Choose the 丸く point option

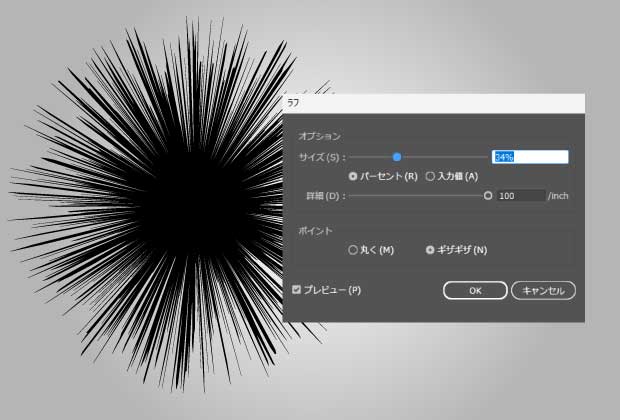pyautogui.click(x=352, y=250)
